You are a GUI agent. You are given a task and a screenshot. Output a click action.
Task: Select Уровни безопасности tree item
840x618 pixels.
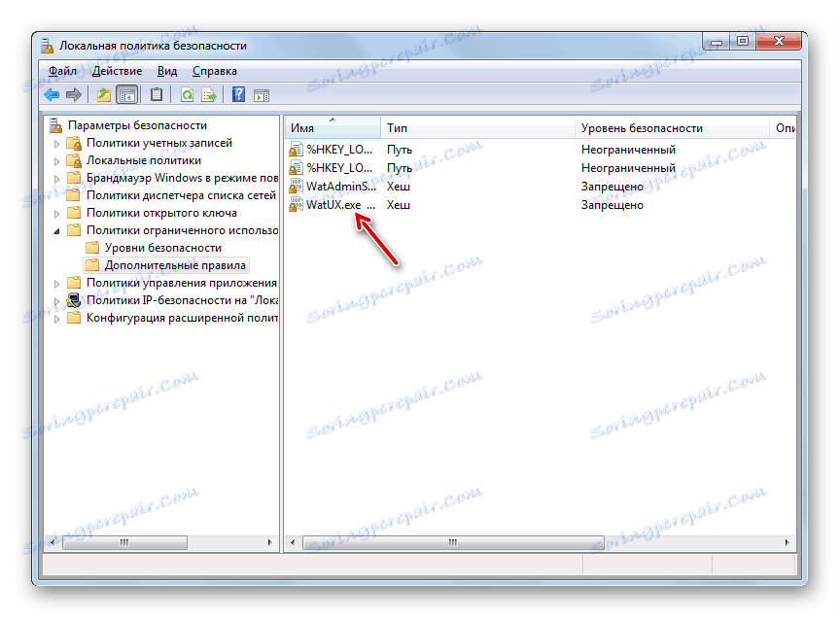[x=163, y=248]
